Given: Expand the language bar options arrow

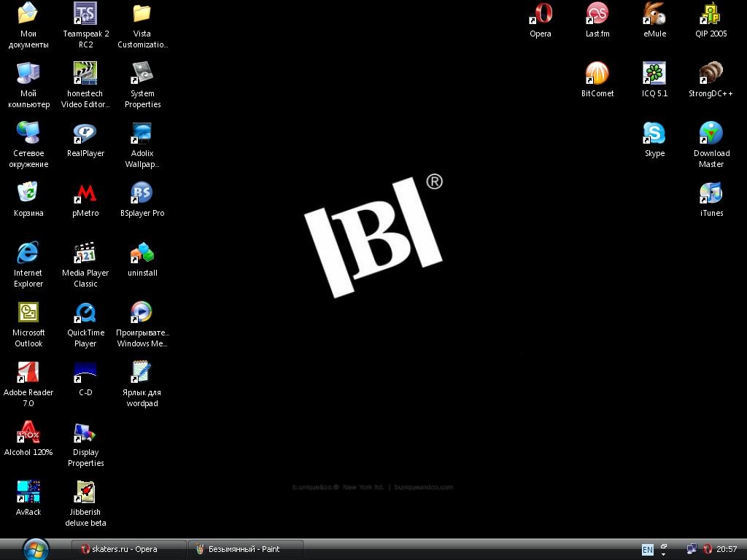Looking at the screenshot, I should (664, 554).
